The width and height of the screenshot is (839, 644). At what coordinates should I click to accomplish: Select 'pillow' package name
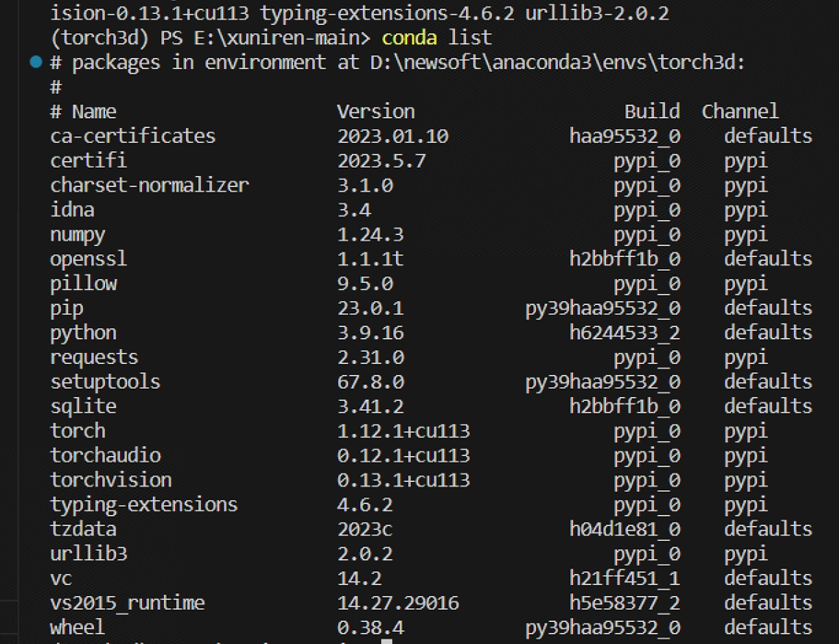pyautogui.click(x=83, y=284)
